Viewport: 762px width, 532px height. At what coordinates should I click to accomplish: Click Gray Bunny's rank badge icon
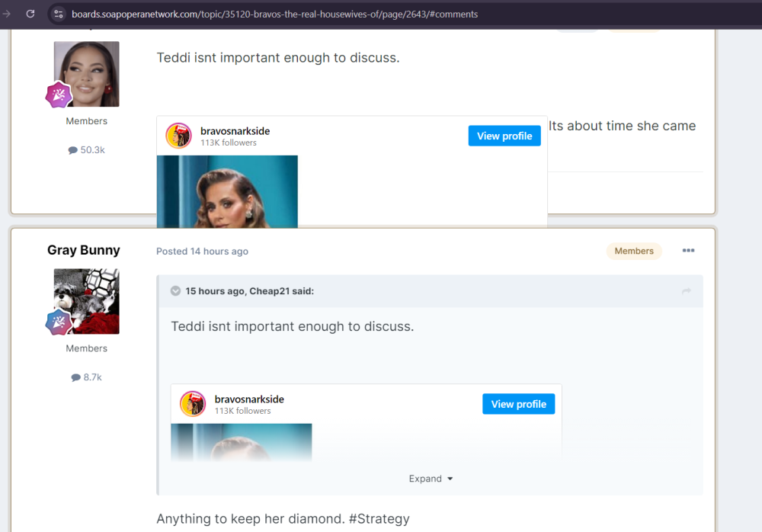point(59,322)
